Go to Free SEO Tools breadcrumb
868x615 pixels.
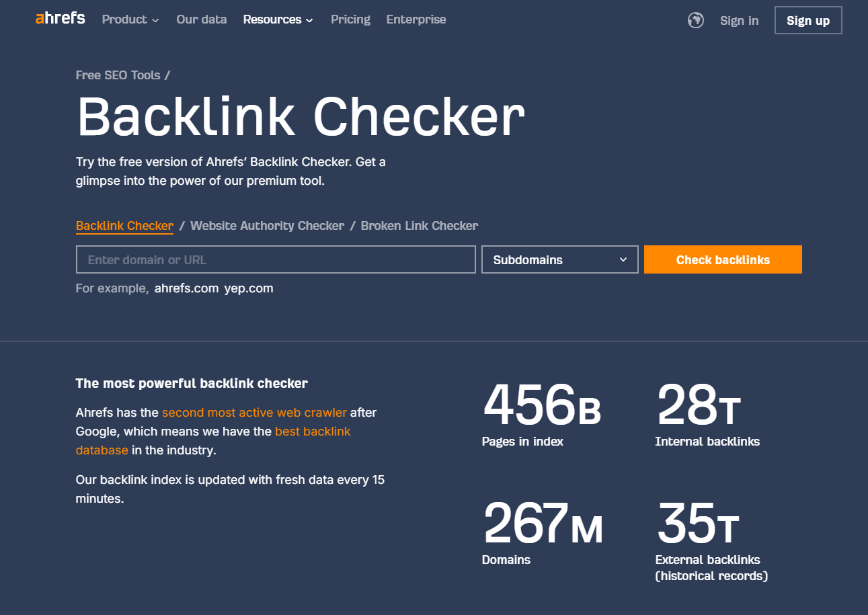click(x=118, y=75)
